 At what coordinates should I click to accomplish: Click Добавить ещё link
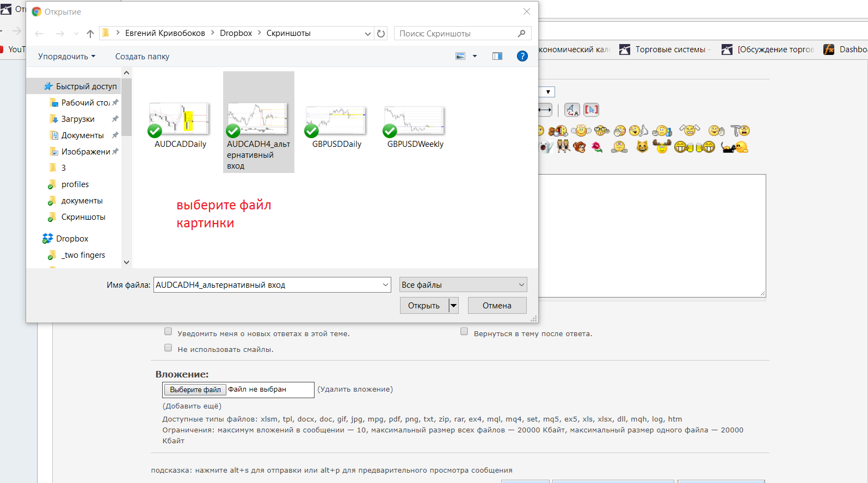(192, 406)
